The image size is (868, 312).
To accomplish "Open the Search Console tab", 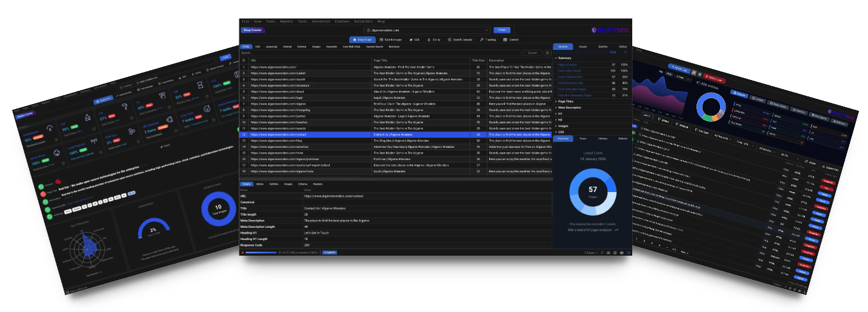I will coord(461,39).
